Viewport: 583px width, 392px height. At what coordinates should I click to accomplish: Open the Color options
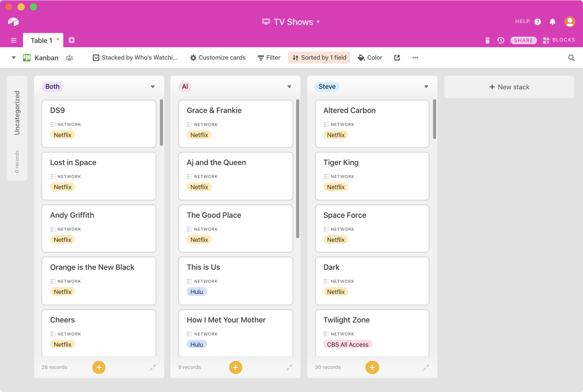tap(370, 58)
